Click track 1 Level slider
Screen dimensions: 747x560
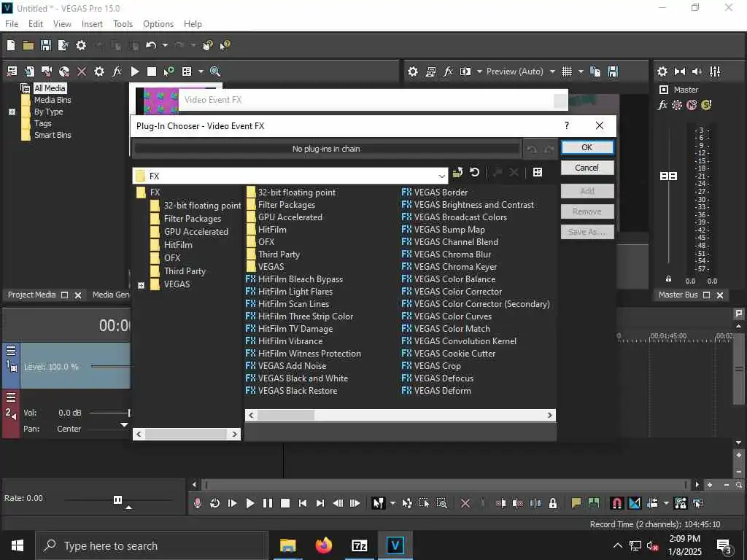coord(110,366)
